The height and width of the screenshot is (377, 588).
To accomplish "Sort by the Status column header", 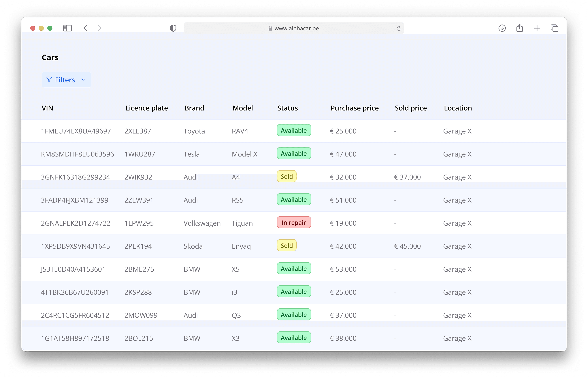I will (x=287, y=108).
